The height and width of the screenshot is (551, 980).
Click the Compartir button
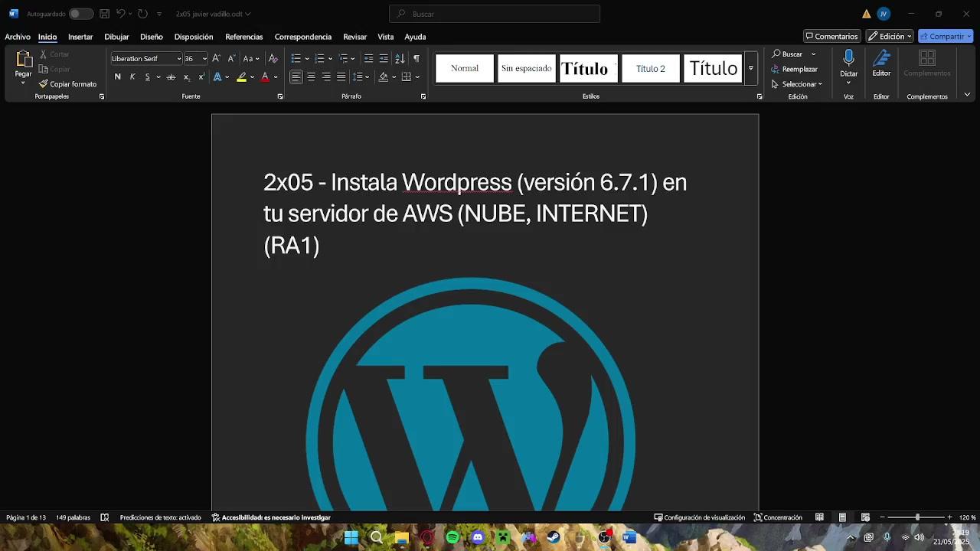click(x=946, y=36)
